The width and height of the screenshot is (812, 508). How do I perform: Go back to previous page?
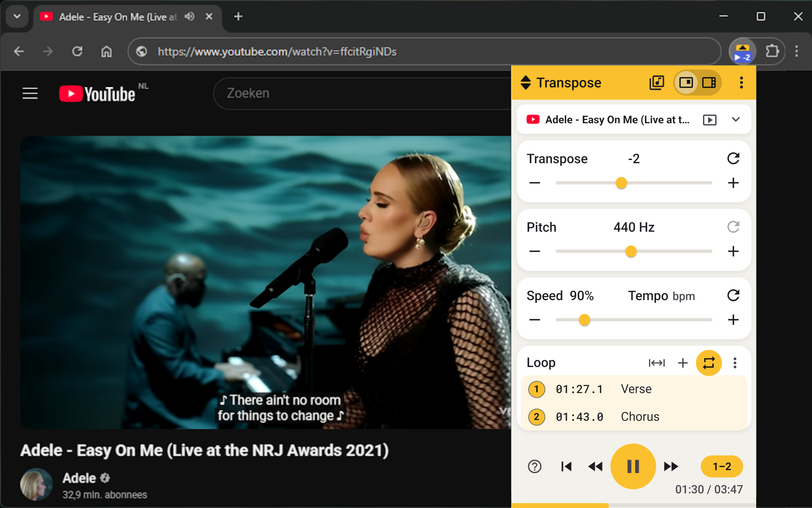click(x=19, y=51)
